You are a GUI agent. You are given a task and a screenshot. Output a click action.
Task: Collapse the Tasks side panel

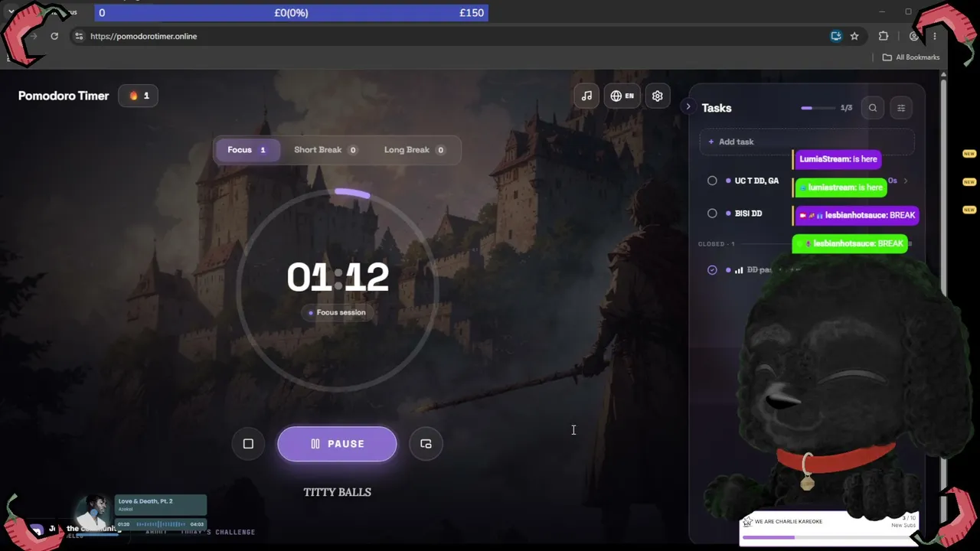(x=688, y=107)
